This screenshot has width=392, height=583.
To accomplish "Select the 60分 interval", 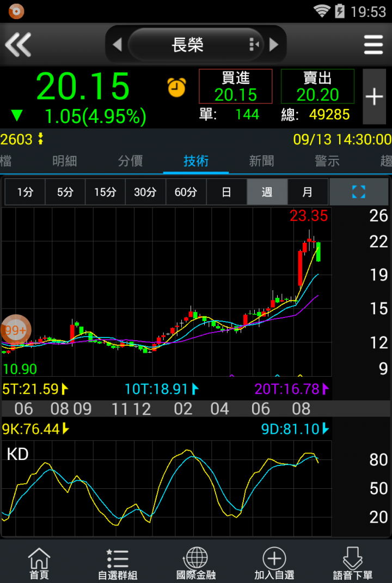I will [x=186, y=192].
